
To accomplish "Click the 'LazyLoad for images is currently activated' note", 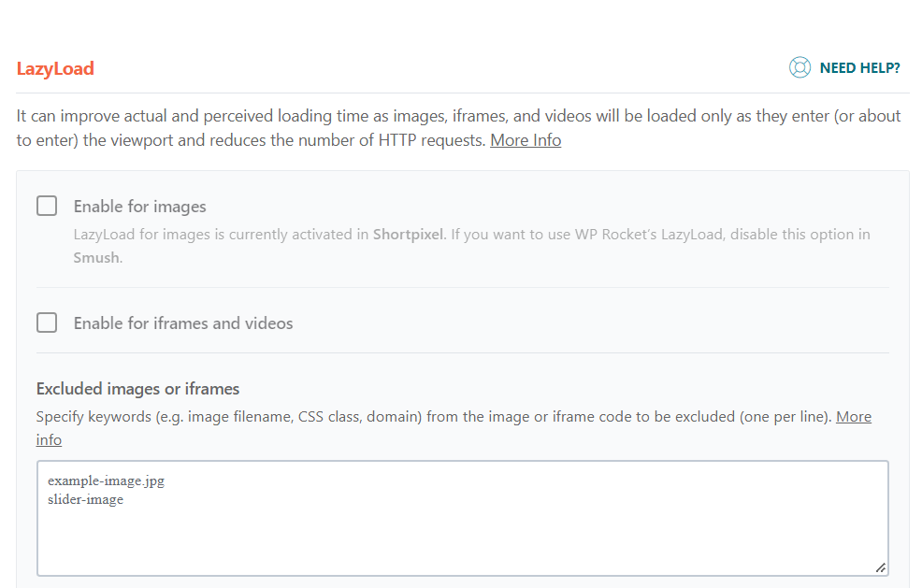I will (471, 246).
